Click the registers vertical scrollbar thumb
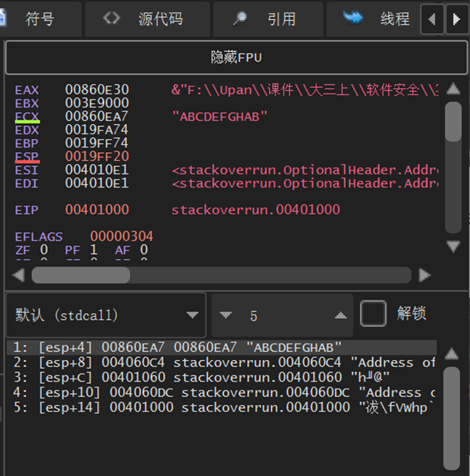470x476 pixels. [x=453, y=122]
